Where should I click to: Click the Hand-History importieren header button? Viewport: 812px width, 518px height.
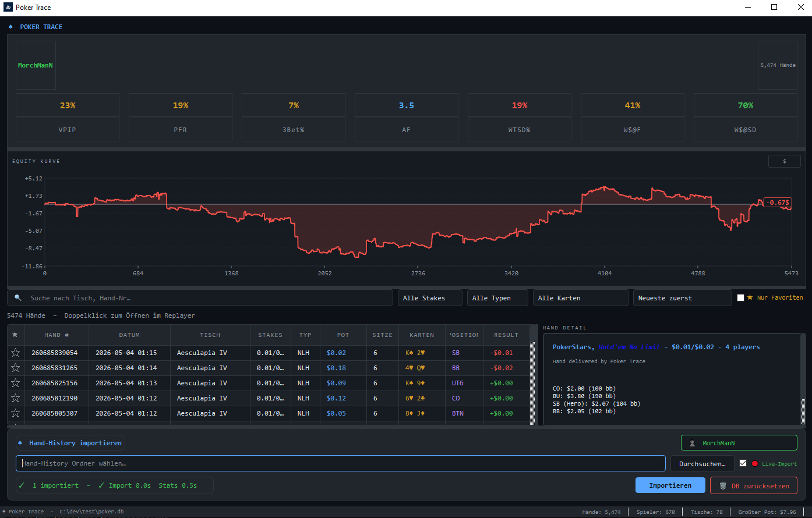click(x=70, y=443)
